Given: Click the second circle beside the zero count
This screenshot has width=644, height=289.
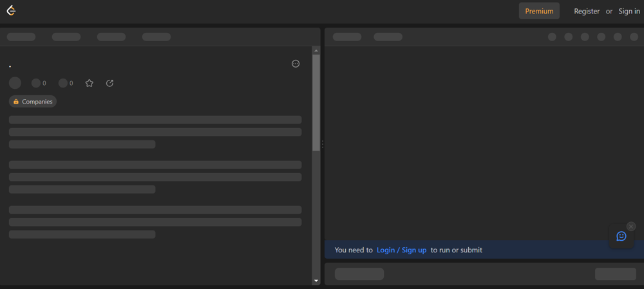Looking at the screenshot, I should pos(63,83).
